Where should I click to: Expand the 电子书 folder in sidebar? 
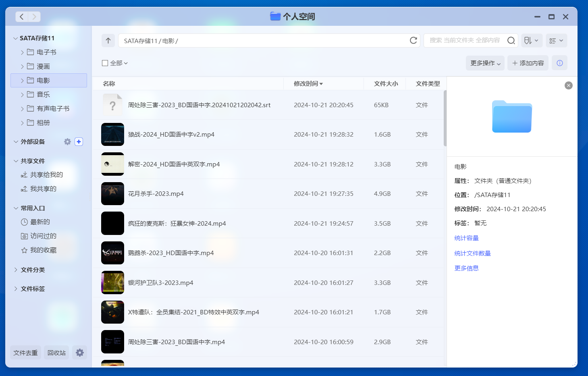coord(23,52)
